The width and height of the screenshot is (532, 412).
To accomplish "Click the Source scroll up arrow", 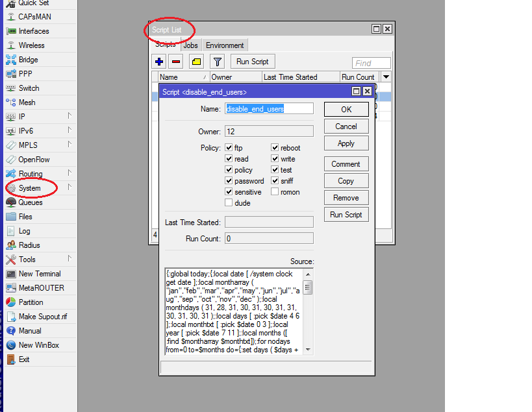I will click(x=308, y=274).
